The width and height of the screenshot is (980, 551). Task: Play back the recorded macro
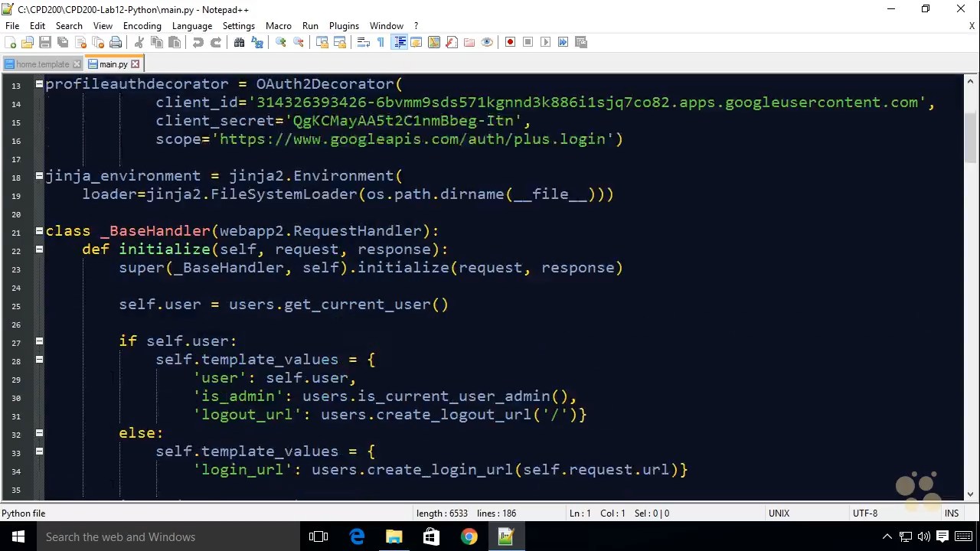(546, 42)
